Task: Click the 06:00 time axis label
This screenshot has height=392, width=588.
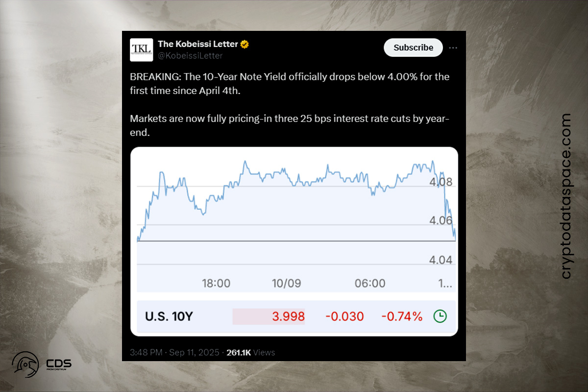Action: [x=370, y=283]
